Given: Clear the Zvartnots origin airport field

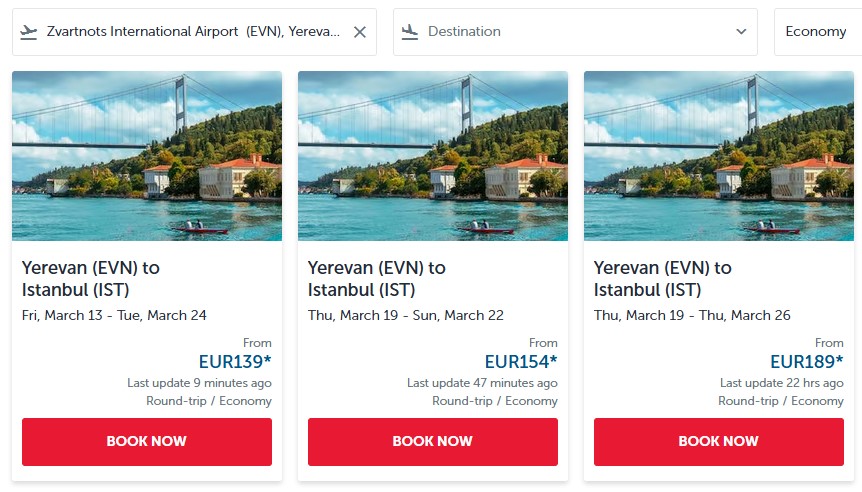Looking at the screenshot, I should tap(360, 32).
